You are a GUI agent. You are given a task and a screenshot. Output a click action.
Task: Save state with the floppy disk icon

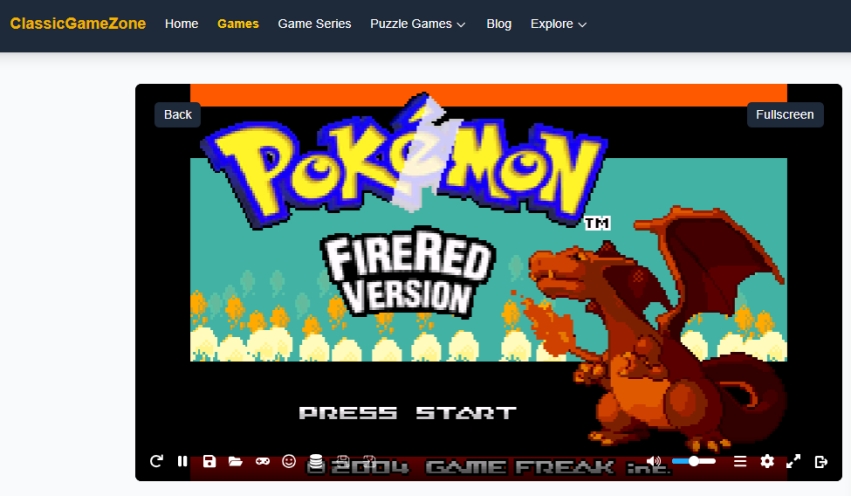pos(209,461)
